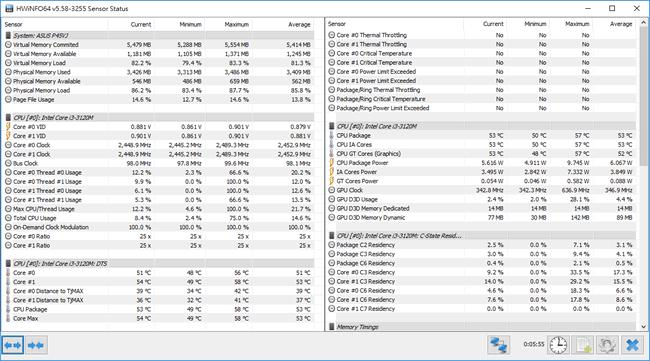Click the GPU Clock sensor icon

coord(331,190)
